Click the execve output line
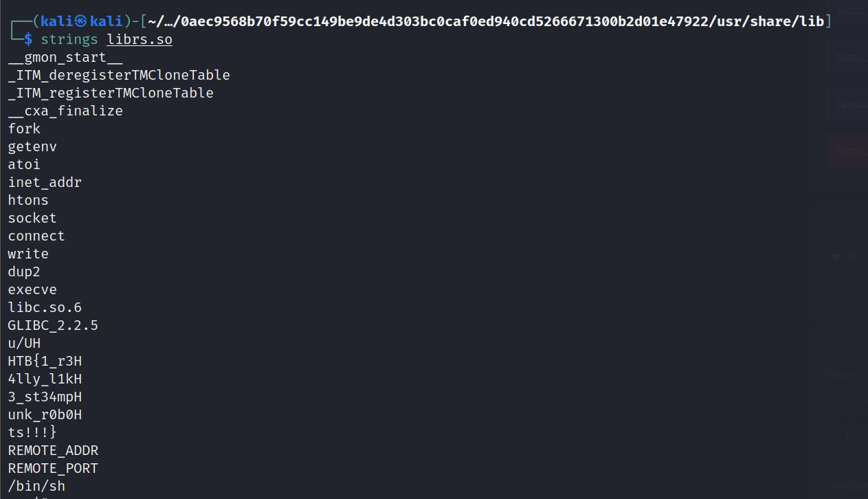This screenshot has width=868, height=499. (32, 289)
